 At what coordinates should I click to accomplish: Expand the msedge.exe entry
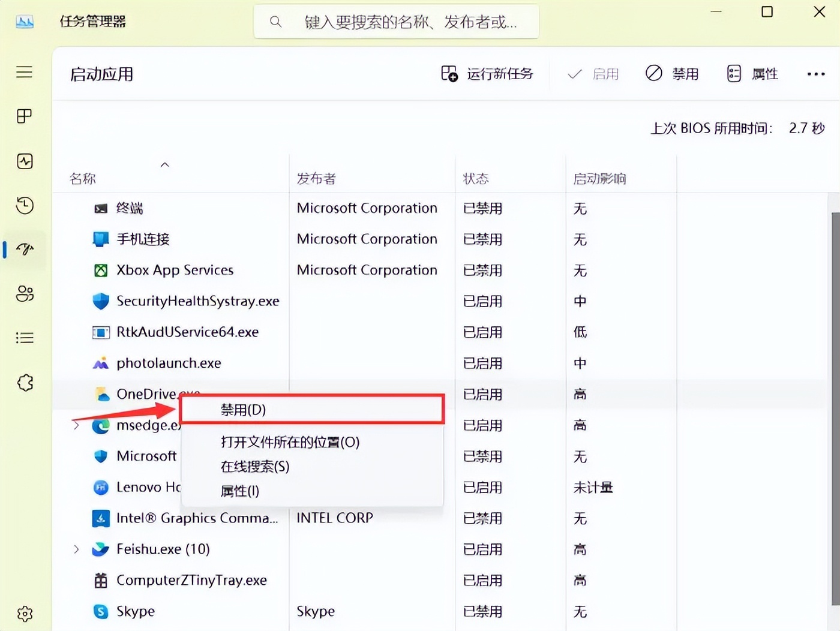tap(76, 425)
